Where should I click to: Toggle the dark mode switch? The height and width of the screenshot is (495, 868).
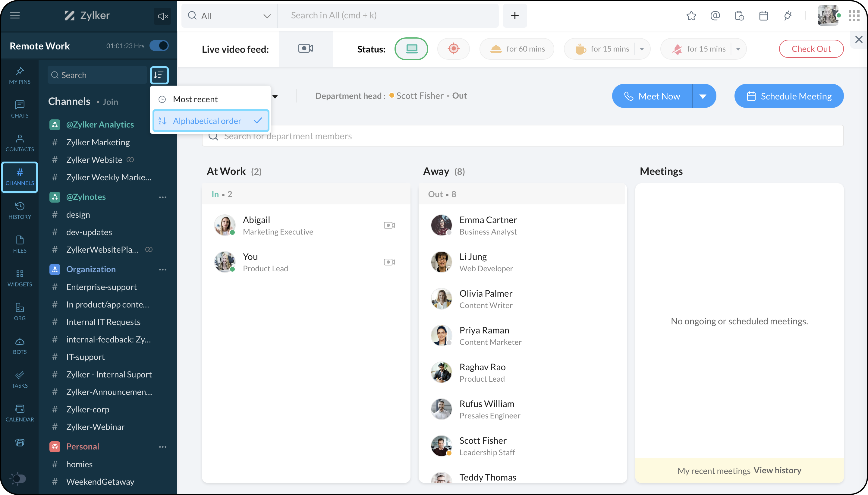tap(18, 479)
